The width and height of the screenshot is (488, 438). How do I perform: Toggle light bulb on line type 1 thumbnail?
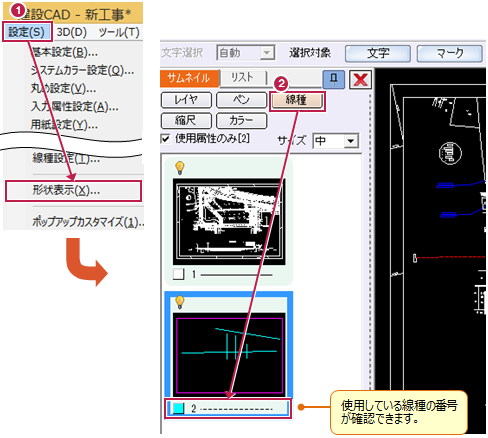pos(179,168)
